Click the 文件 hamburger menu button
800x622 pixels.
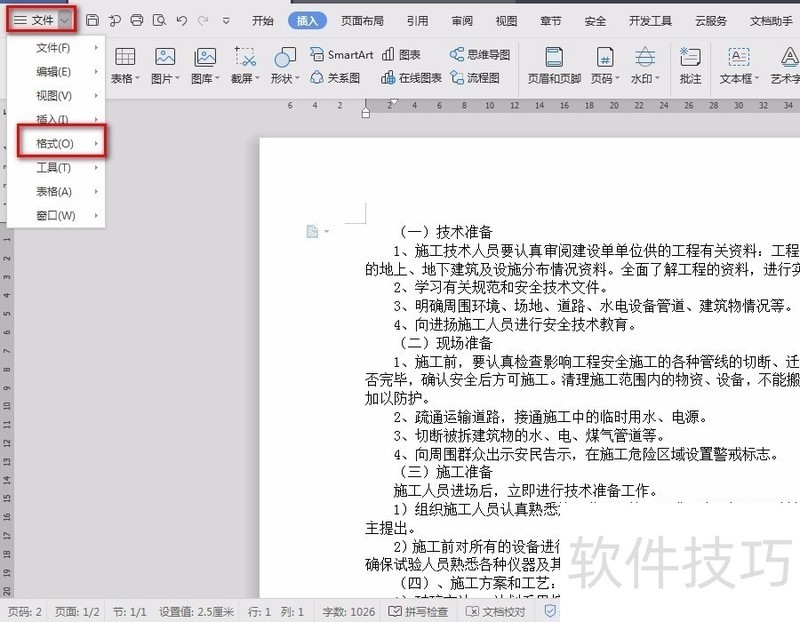[x=34, y=20]
